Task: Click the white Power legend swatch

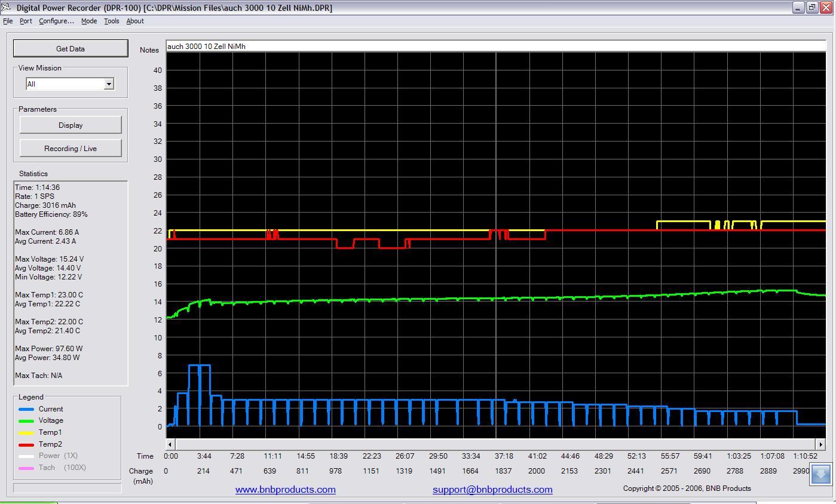Action: tap(26, 456)
